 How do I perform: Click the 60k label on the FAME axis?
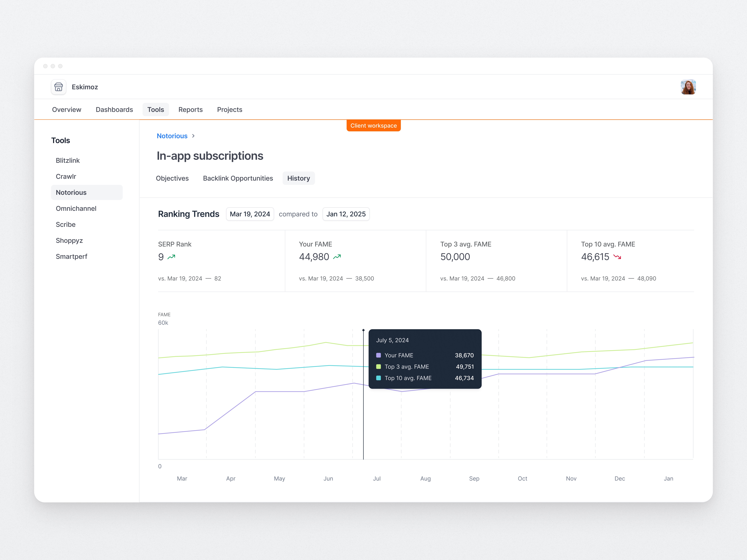[163, 323]
